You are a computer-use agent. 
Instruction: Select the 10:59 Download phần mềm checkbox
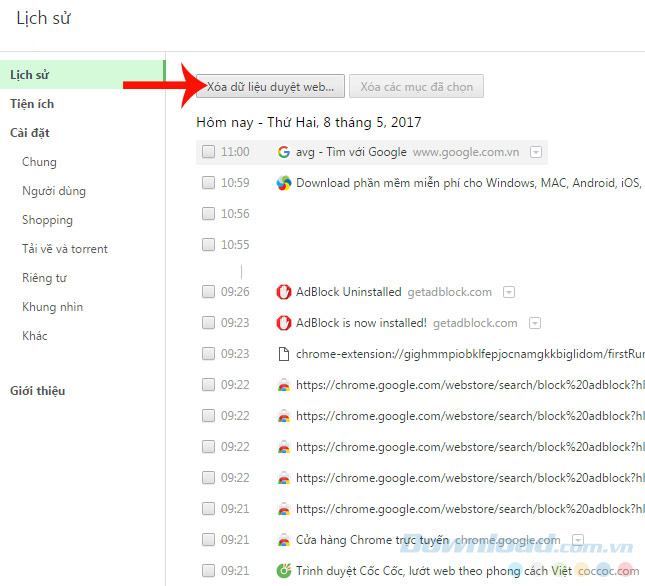pos(208,183)
